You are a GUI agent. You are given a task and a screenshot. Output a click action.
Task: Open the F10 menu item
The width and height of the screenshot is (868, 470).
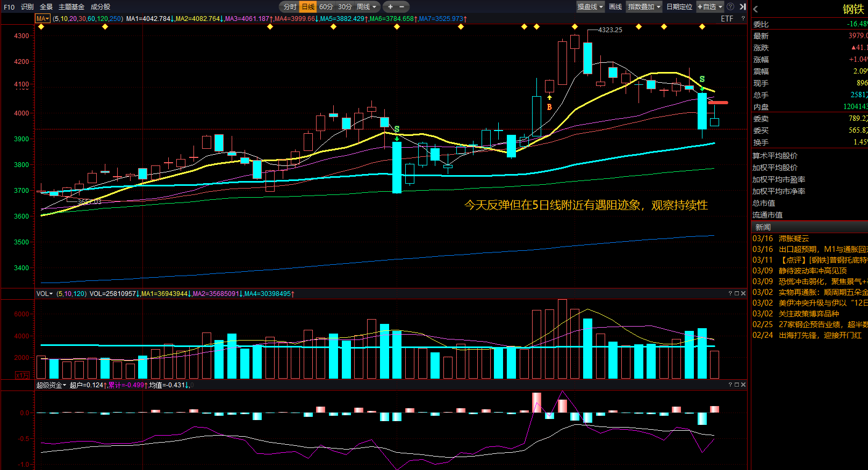click(x=9, y=7)
